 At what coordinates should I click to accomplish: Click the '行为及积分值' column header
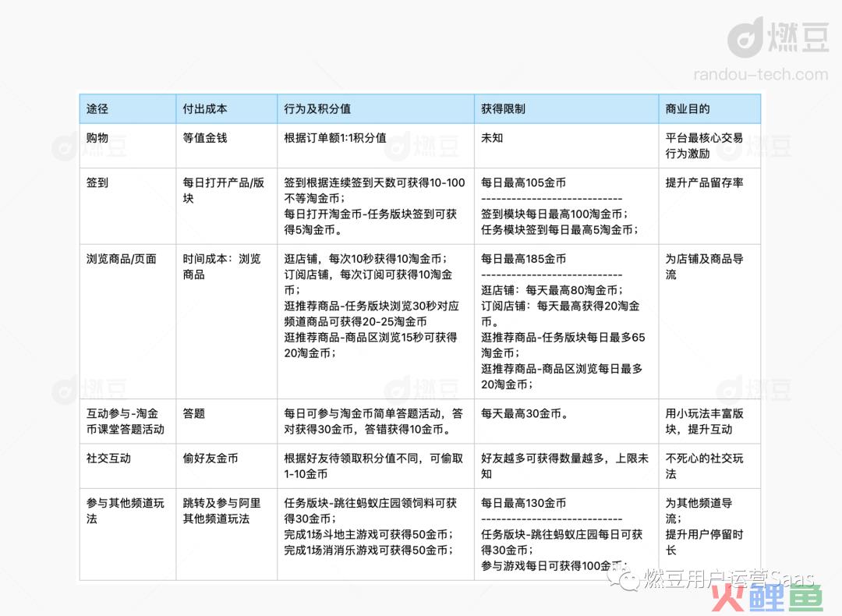pyautogui.click(x=376, y=109)
